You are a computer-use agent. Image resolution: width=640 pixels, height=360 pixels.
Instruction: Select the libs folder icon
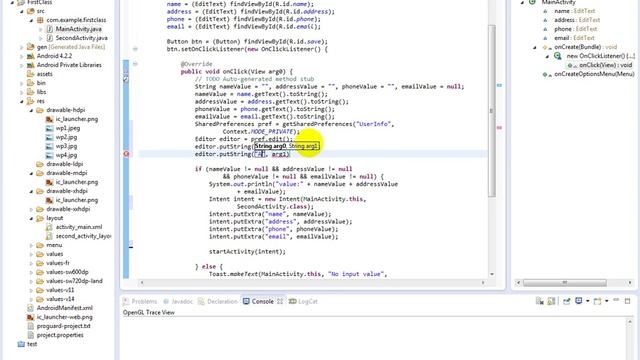pos(30,92)
